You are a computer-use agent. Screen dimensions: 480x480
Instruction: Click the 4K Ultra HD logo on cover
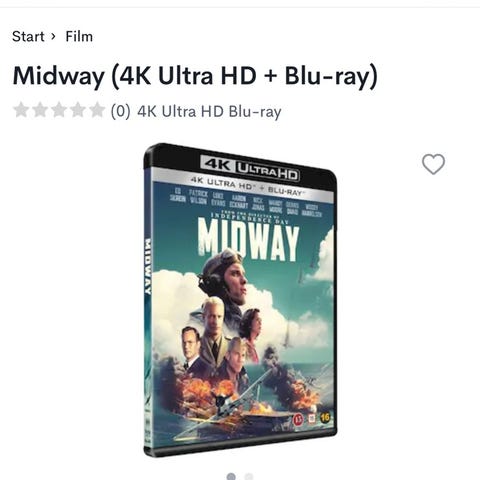click(x=250, y=168)
